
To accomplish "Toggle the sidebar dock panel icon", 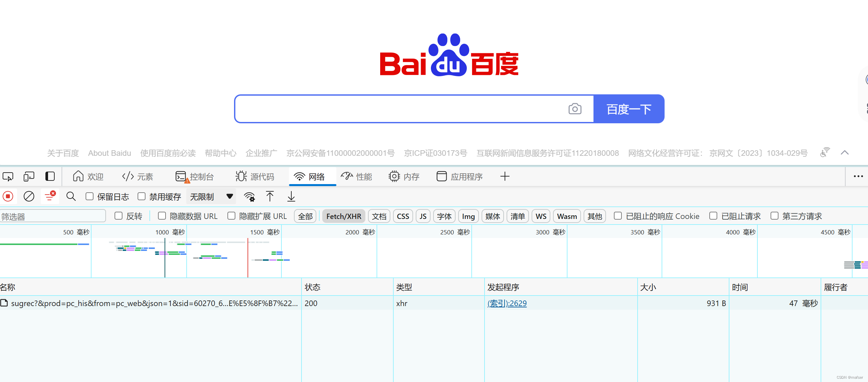I will [50, 176].
